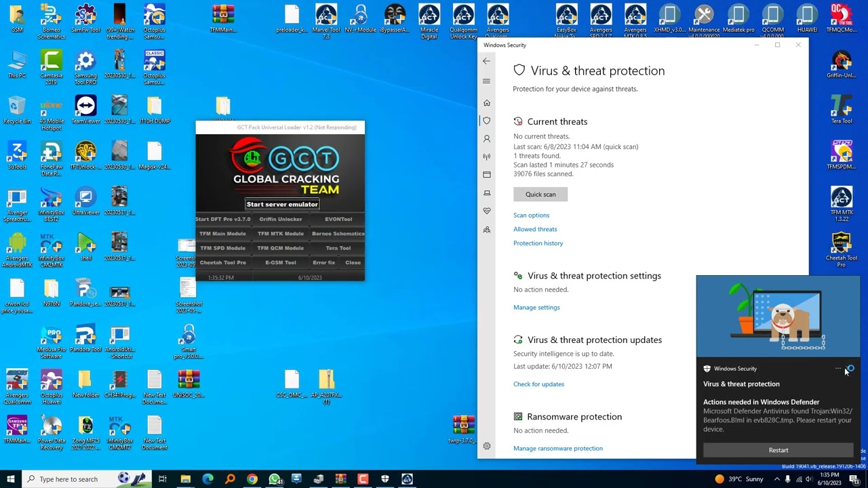The width and height of the screenshot is (868, 488).
Task: Select the Tera Tool desktop icon
Action: (x=842, y=110)
